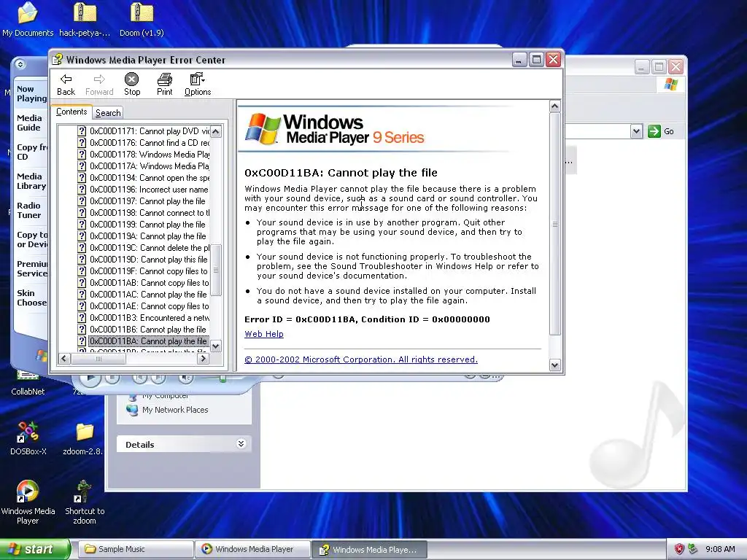
Task: Select the Shortcut to zdoom icon
Action: [x=85, y=502]
